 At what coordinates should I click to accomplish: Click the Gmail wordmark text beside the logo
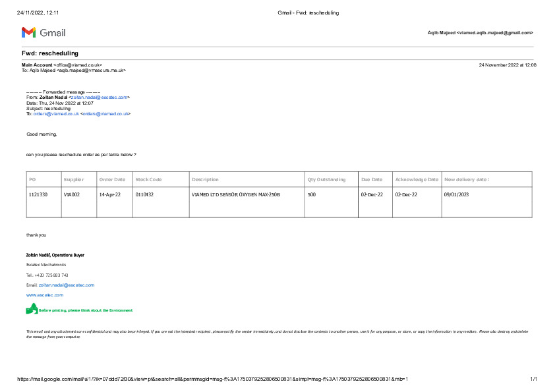(53, 33)
